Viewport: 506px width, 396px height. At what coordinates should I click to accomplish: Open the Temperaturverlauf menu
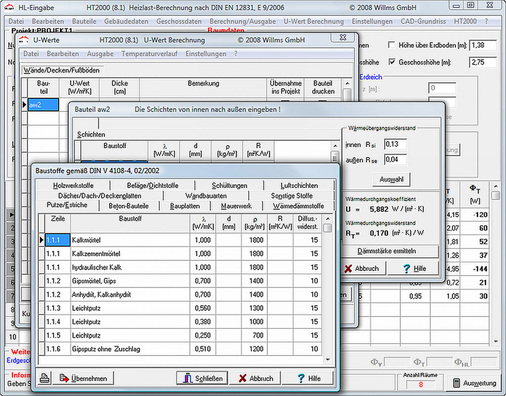coord(149,54)
